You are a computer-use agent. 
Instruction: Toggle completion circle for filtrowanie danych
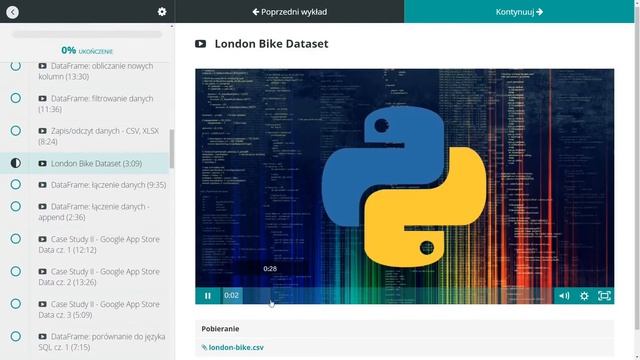(x=16, y=98)
